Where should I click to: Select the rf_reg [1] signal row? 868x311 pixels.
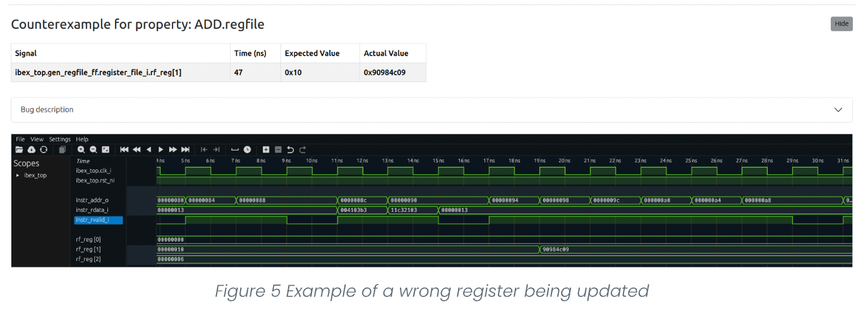(88, 249)
